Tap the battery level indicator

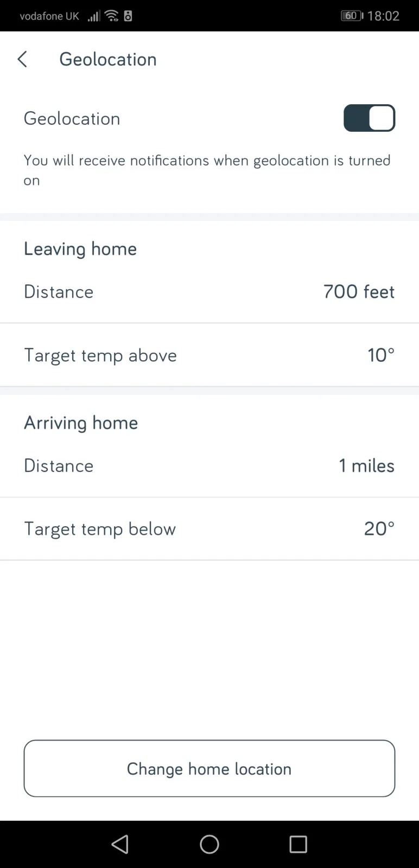click(x=352, y=16)
